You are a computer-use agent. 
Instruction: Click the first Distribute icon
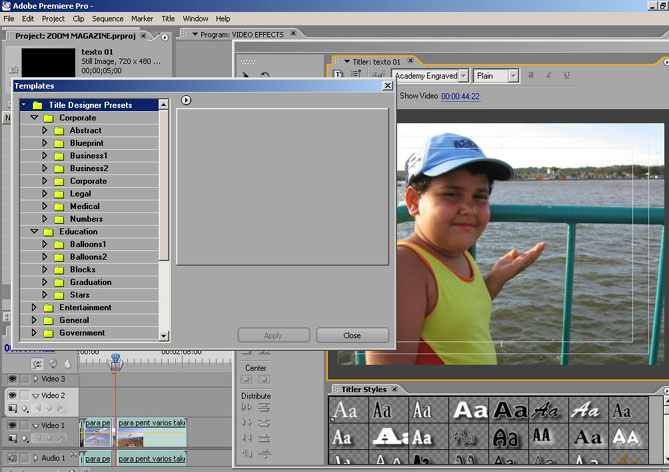point(247,408)
